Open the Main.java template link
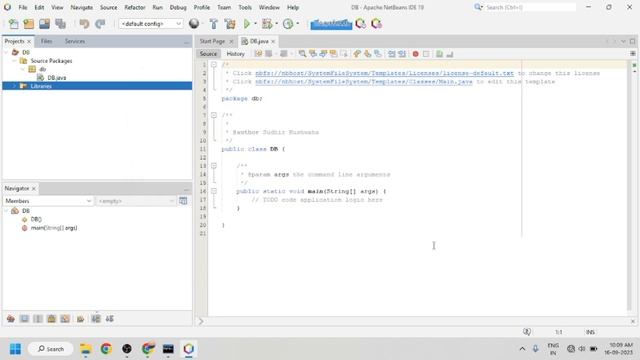Screen dimensions: 640x360 (364, 82)
